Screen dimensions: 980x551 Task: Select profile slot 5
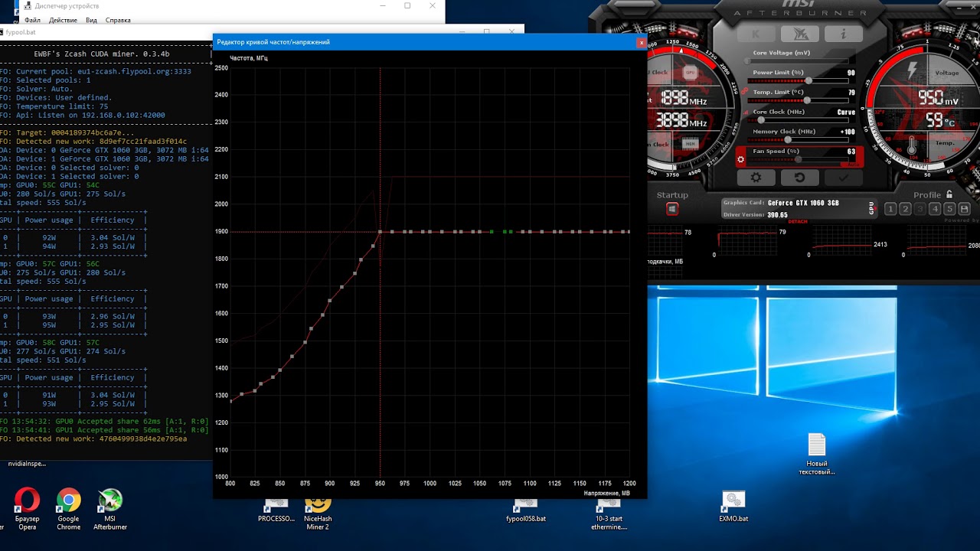tap(949, 209)
